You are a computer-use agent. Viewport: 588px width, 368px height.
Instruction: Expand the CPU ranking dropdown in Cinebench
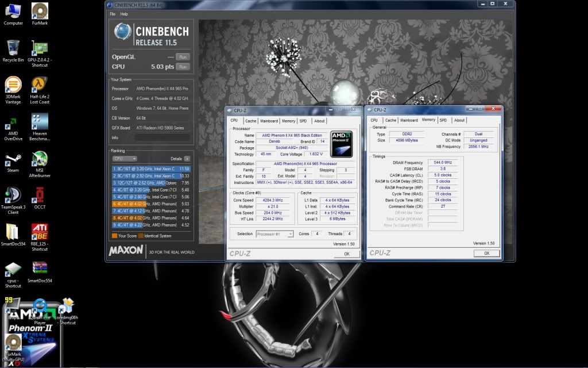pyautogui.click(x=125, y=158)
